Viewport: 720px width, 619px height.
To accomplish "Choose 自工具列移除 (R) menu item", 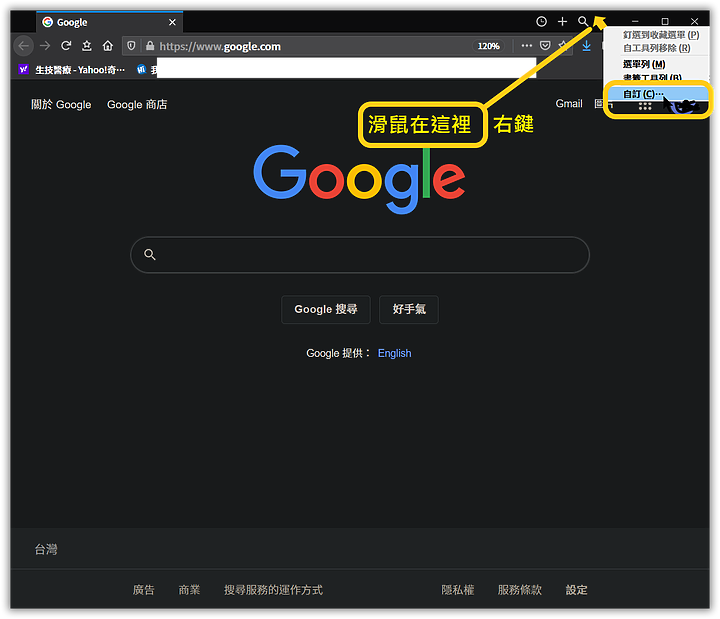I will (x=656, y=48).
